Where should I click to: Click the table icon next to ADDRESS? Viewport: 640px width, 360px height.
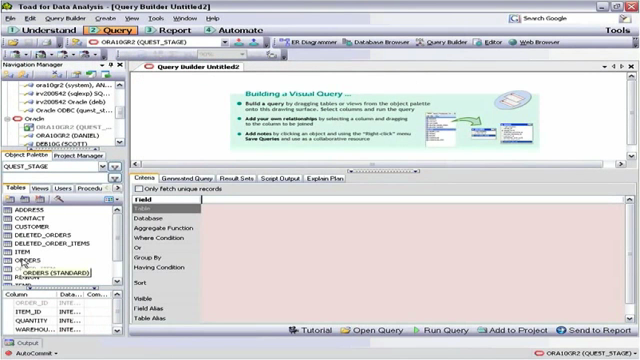[7, 210]
